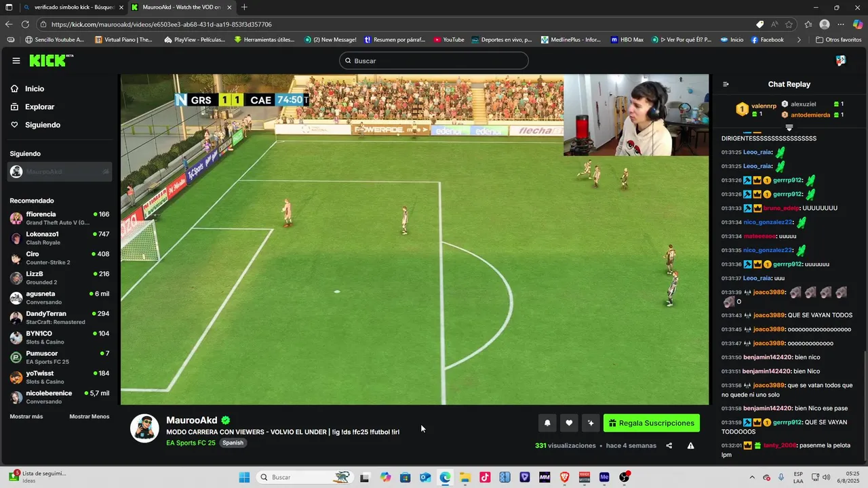This screenshot has height=488, width=868.
Task: Open fflorencia recommended channel
Action: coord(60,218)
